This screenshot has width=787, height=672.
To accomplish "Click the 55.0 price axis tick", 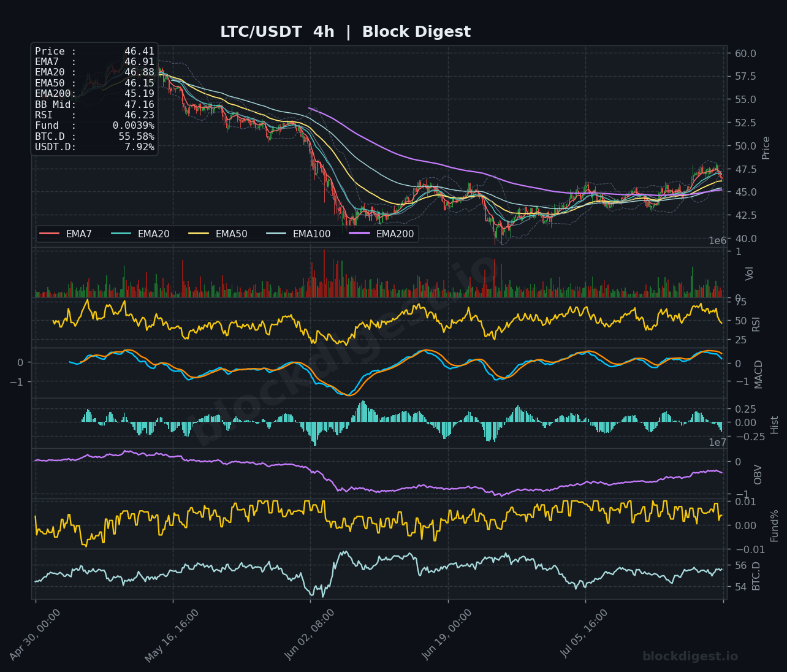I will pyautogui.click(x=745, y=99).
